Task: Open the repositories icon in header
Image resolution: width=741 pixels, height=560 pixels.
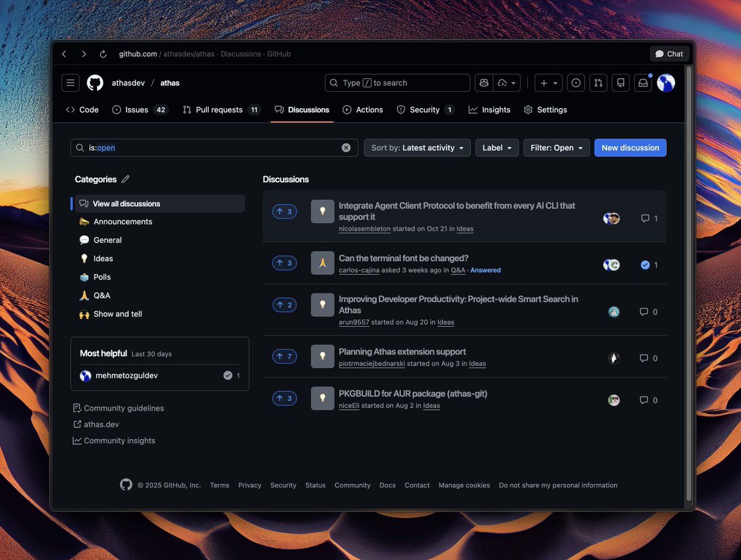Action: tap(621, 83)
